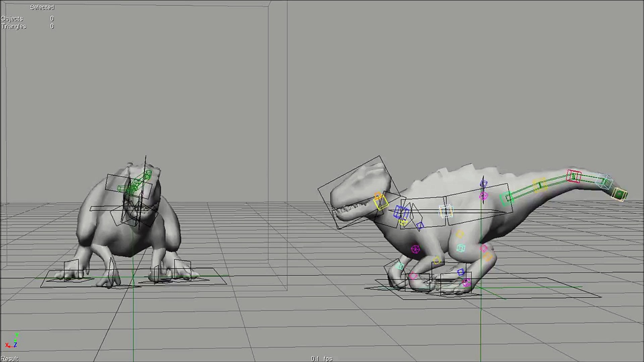
Task: Select the magenta sphere shoulder control
Action: click(415, 249)
